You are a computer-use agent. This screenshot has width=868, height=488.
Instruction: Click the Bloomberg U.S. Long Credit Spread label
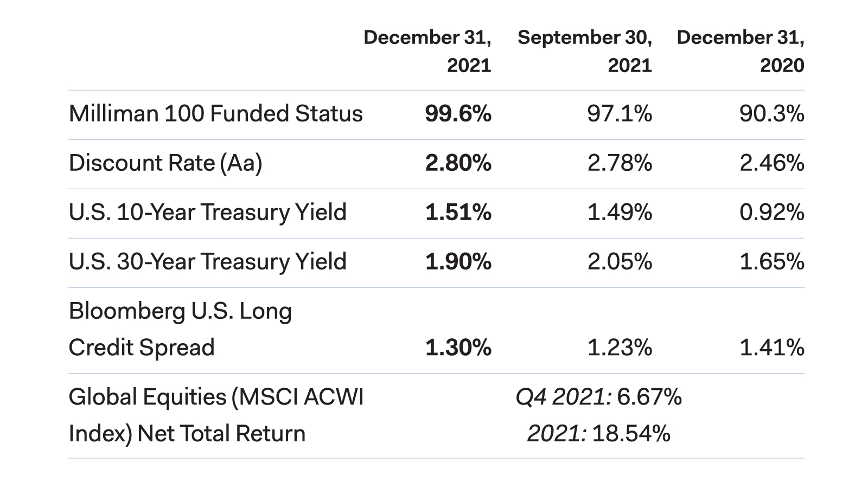point(180,329)
